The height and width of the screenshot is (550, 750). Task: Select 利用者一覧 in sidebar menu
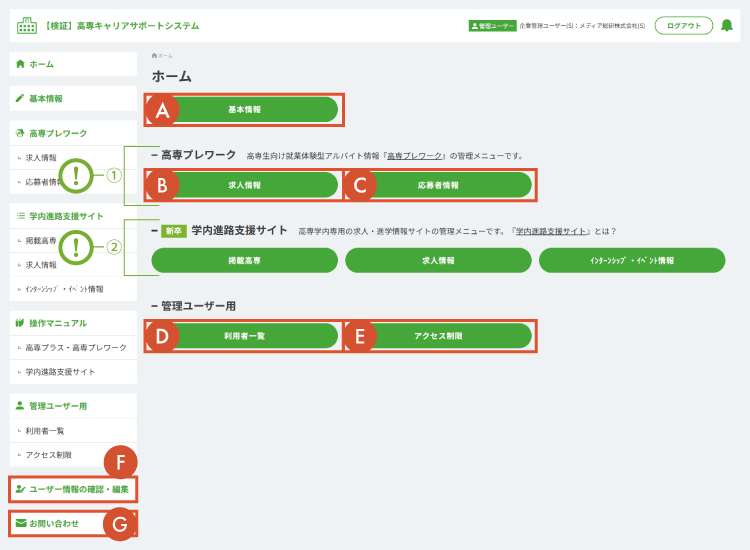pos(45,430)
